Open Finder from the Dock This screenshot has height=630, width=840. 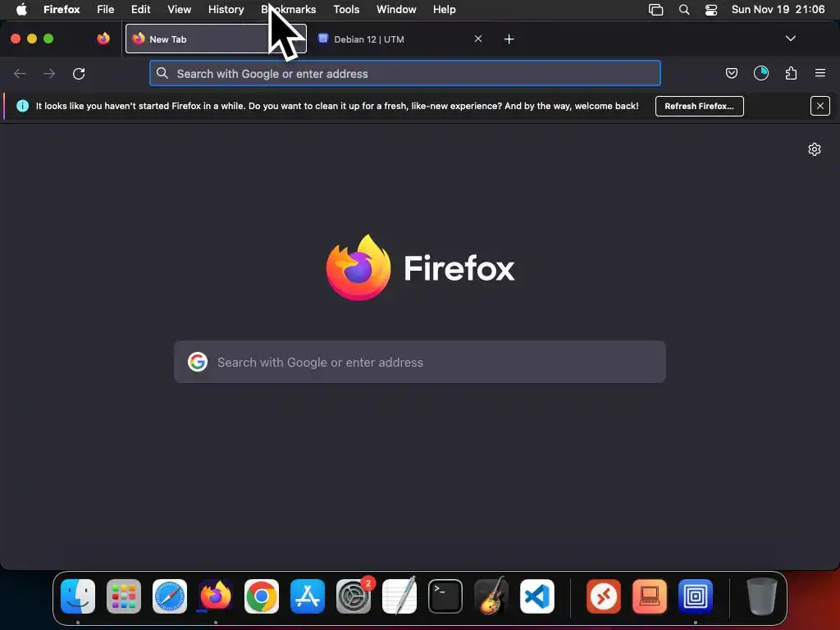(78, 596)
